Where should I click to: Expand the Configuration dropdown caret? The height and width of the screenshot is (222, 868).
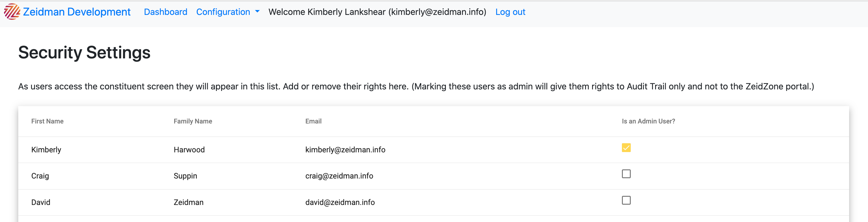[x=257, y=12]
